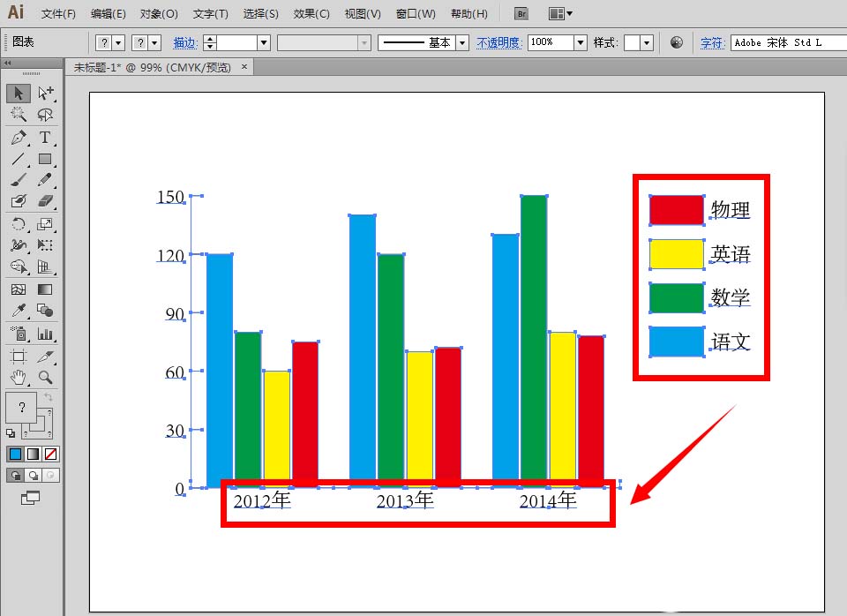Click the 描边 stroke panel link
Viewport: 847px width, 616px height.
click(185, 42)
